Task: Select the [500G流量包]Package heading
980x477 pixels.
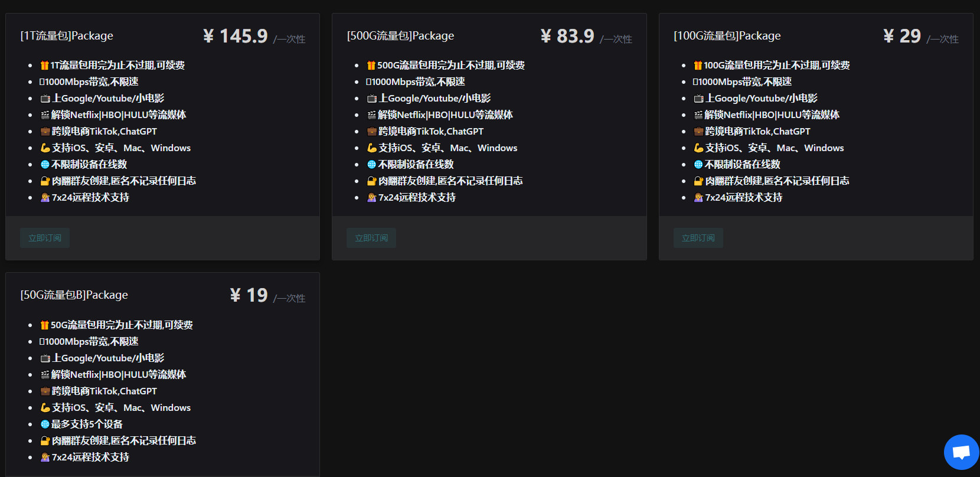Action: 400,36
